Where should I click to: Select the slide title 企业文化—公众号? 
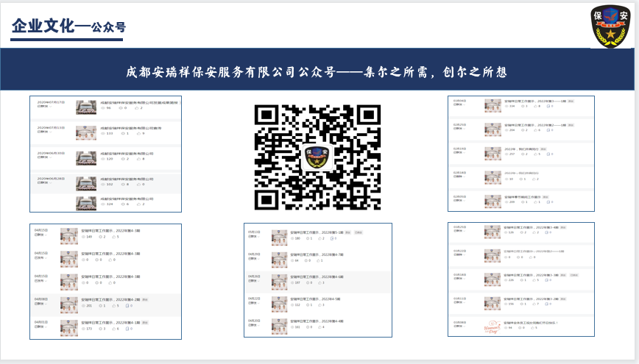click(68, 26)
